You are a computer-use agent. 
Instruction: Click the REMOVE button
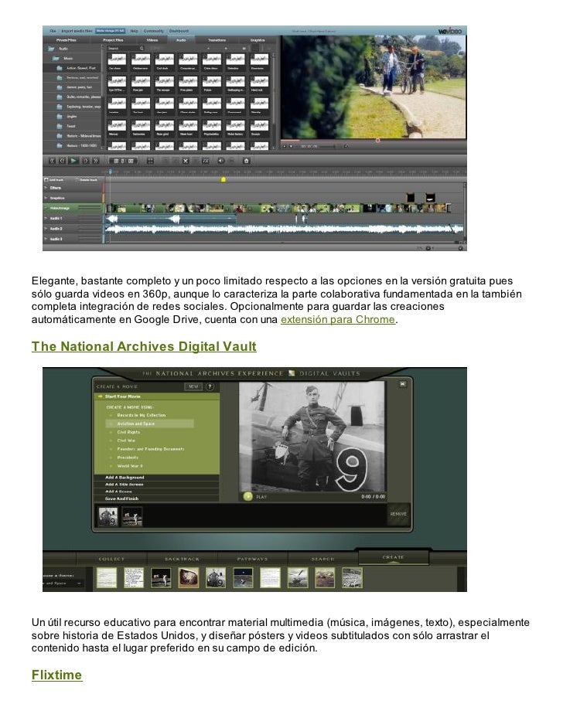tap(398, 514)
